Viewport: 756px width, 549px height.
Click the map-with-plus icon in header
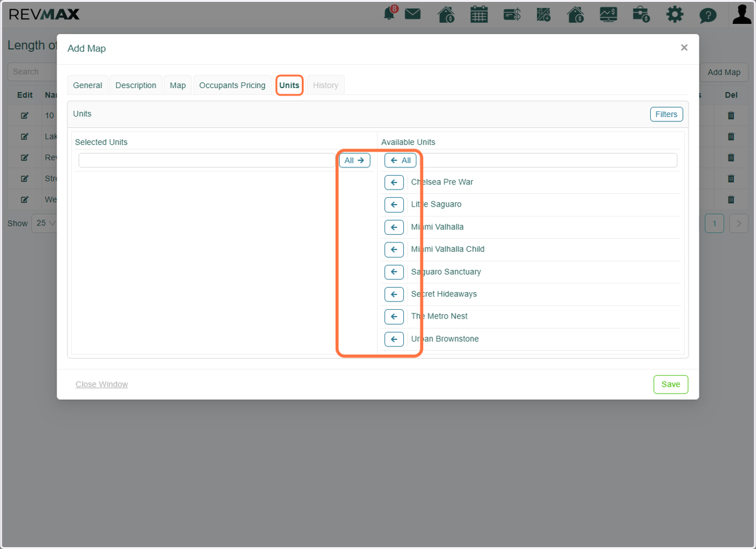click(x=544, y=14)
